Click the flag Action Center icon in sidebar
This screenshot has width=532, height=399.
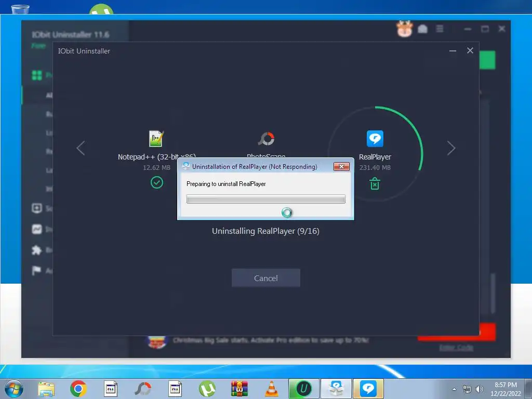(36, 270)
